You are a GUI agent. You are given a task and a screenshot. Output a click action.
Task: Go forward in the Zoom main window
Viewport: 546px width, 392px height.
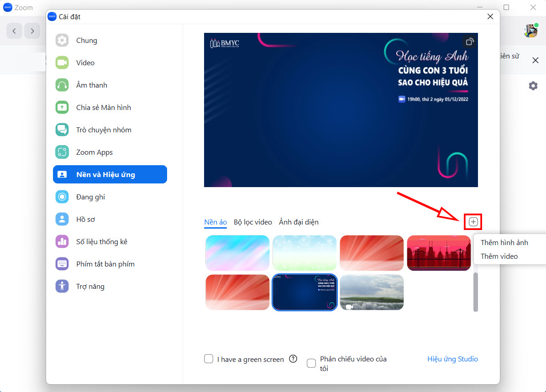32,31
